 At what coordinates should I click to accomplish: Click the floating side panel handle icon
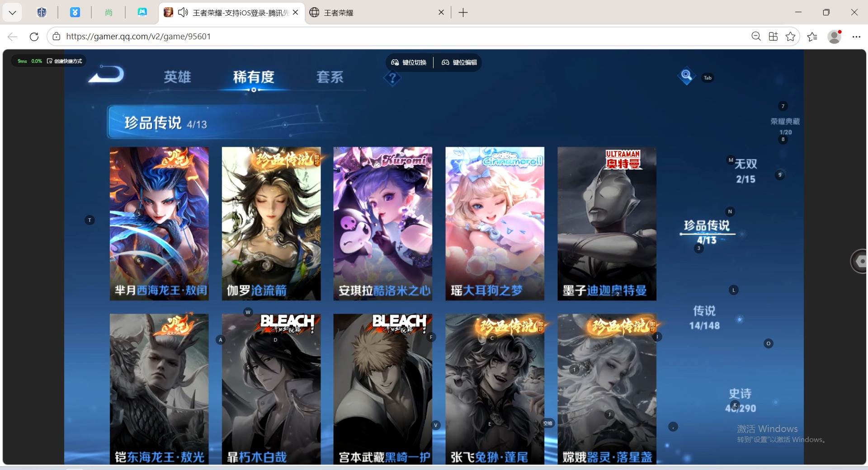click(859, 261)
